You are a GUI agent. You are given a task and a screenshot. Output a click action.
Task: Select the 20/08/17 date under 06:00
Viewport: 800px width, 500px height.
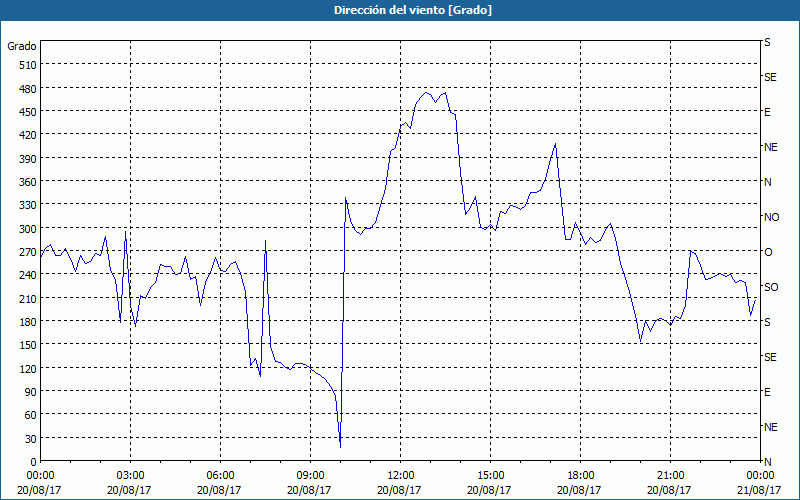[x=220, y=490]
